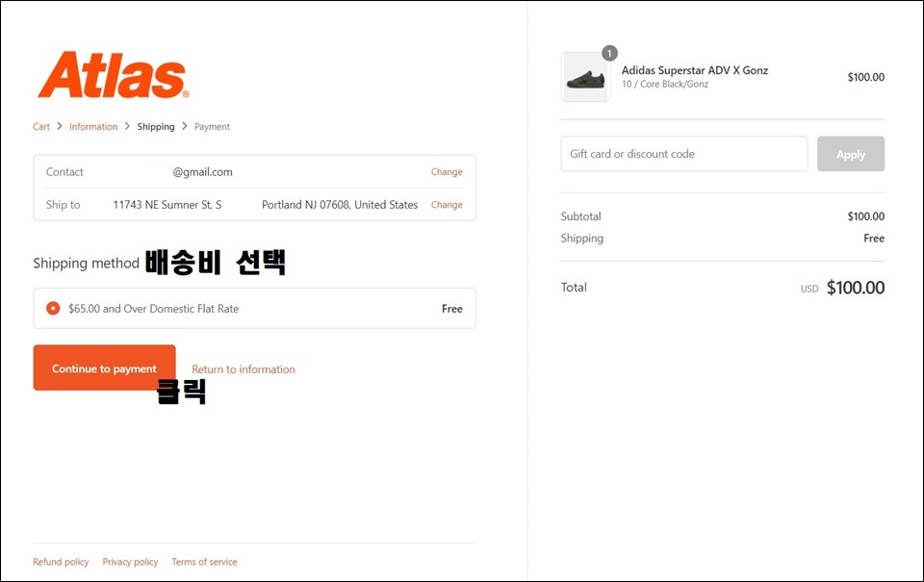Viewport: 924px width, 582px height.
Task: Click the Shipping Free value in summary
Action: 874,239
